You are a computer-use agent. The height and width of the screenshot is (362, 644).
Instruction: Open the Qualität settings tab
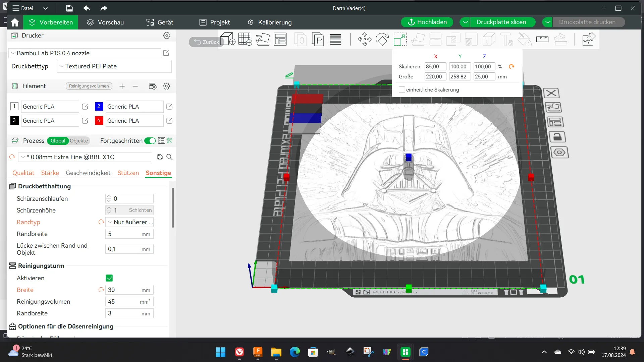pyautogui.click(x=23, y=173)
